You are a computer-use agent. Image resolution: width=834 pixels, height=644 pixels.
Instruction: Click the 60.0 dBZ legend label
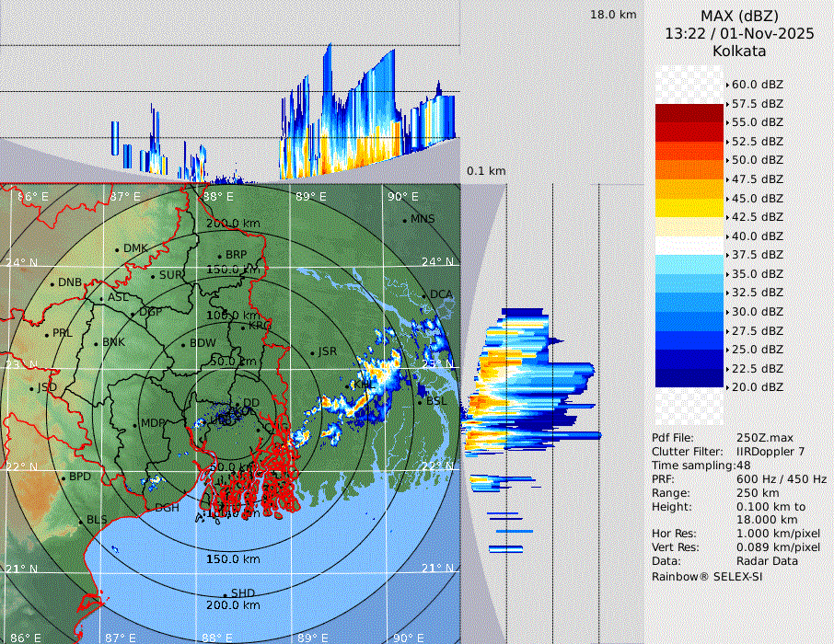click(x=757, y=85)
